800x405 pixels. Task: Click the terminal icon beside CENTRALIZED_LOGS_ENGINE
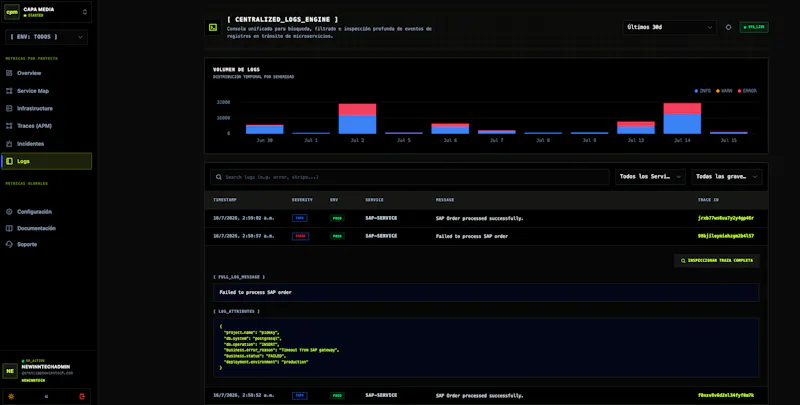[x=213, y=28]
